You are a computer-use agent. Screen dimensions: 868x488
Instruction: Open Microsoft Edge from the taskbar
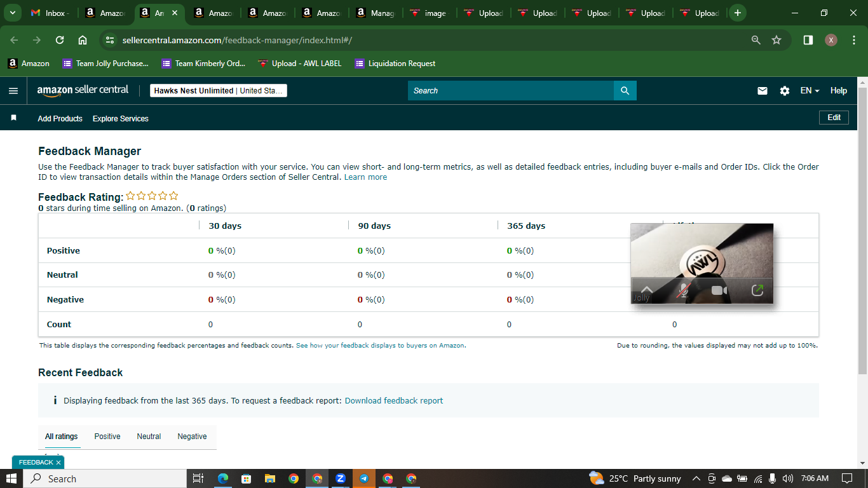point(223,478)
